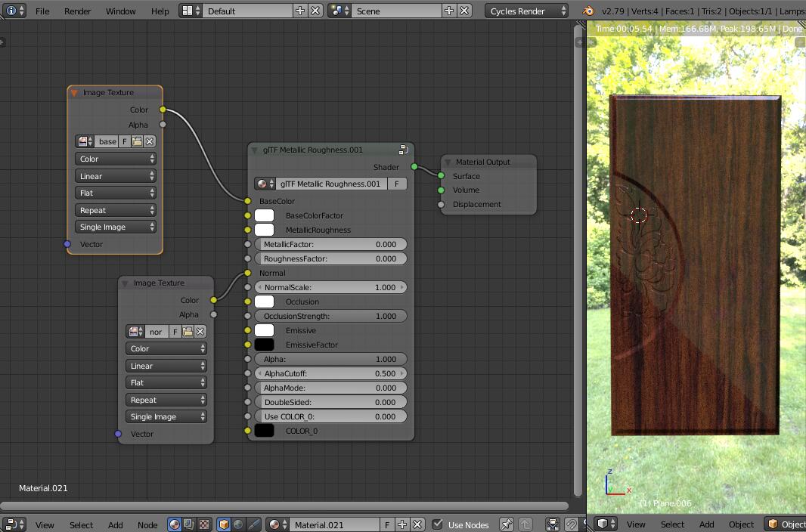Add a new scene

click(x=449, y=11)
